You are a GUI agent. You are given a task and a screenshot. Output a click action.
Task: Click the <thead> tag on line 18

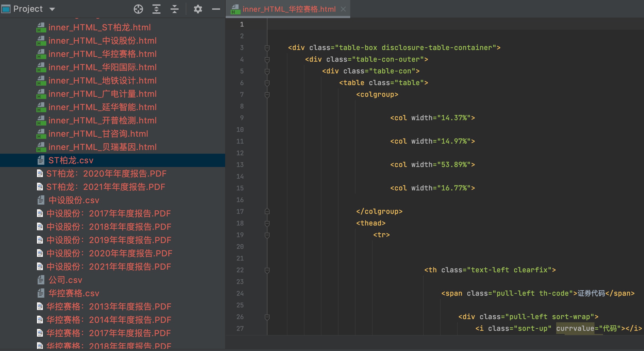tap(371, 223)
